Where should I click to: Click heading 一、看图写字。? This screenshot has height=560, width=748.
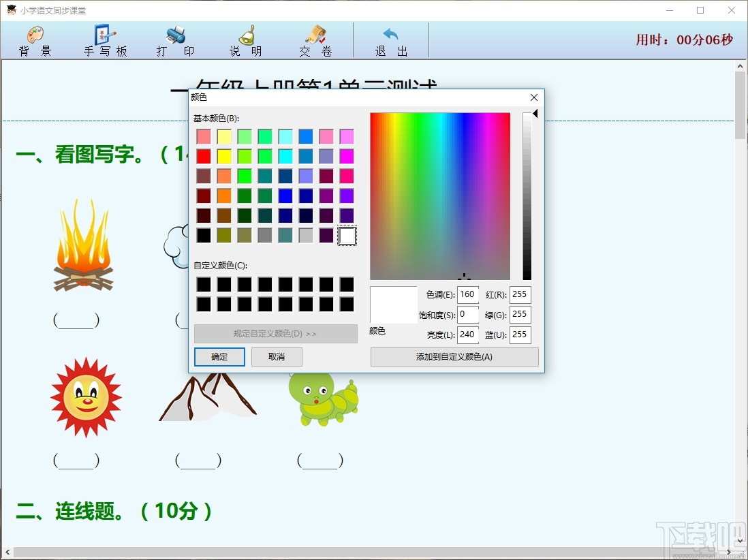pos(80,154)
